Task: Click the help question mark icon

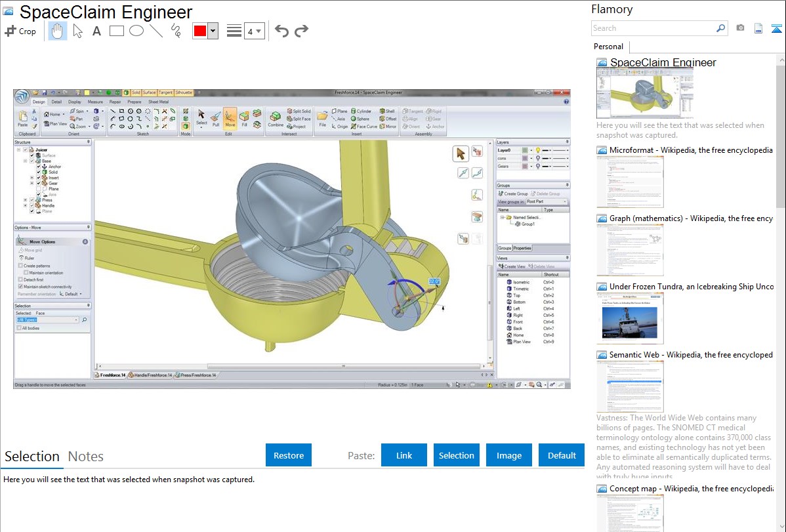Action: pyautogui.click(x=566, y=101)
